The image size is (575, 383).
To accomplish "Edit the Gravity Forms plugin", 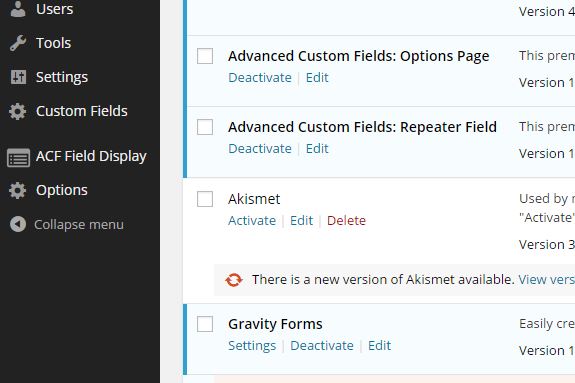I will coord(380,346).
